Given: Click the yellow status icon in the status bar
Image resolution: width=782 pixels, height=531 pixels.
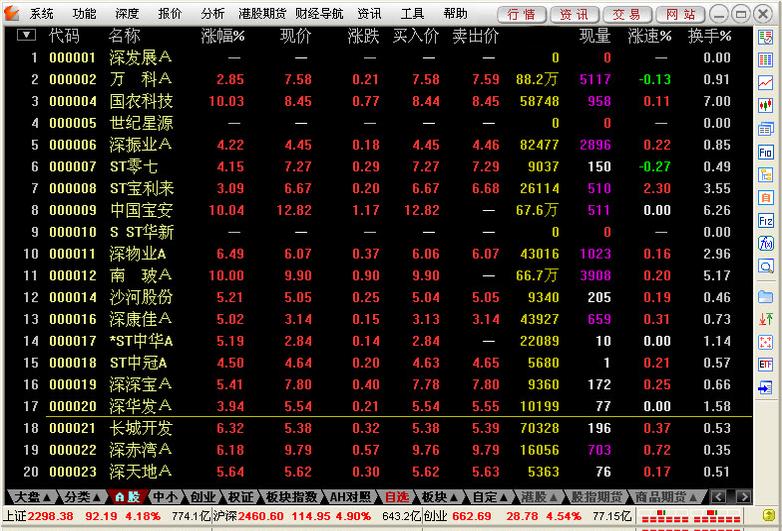Looking at the screenshot, I should tap(769, 516).
